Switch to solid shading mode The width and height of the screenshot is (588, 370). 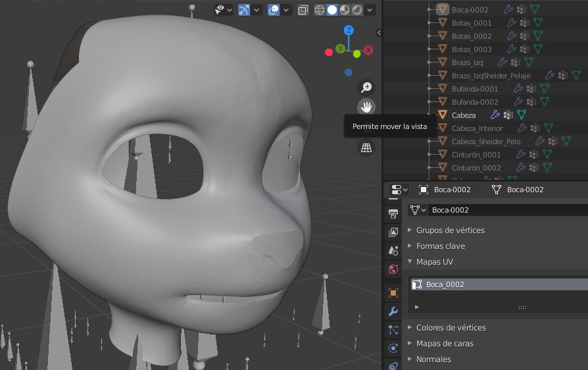332,10
